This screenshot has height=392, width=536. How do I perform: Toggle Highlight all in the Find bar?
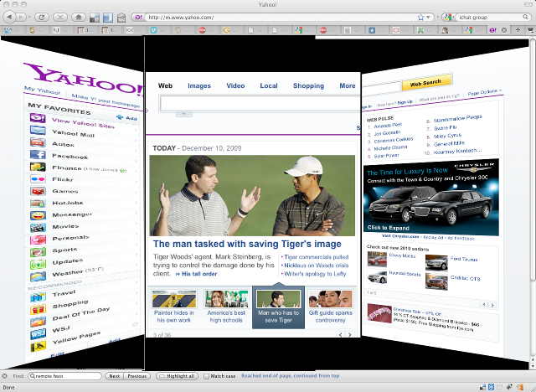click(x=178, y=376)
